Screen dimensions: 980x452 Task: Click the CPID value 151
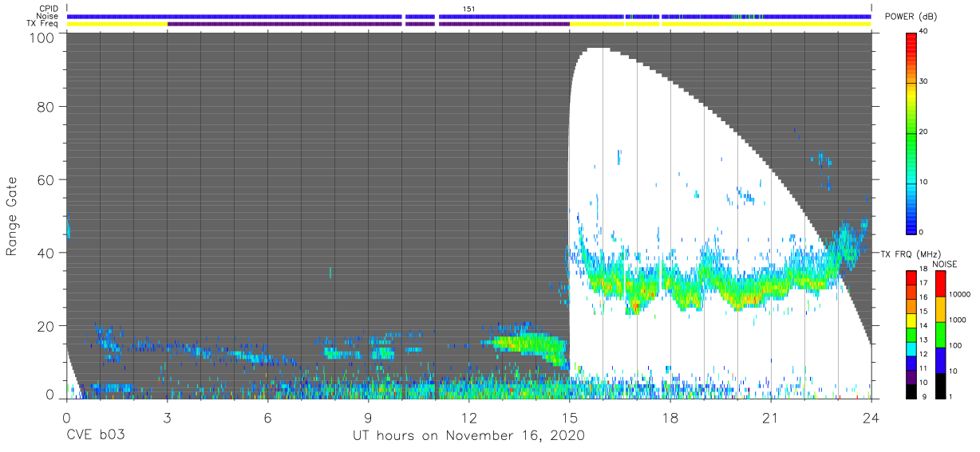tap(468, 9)
